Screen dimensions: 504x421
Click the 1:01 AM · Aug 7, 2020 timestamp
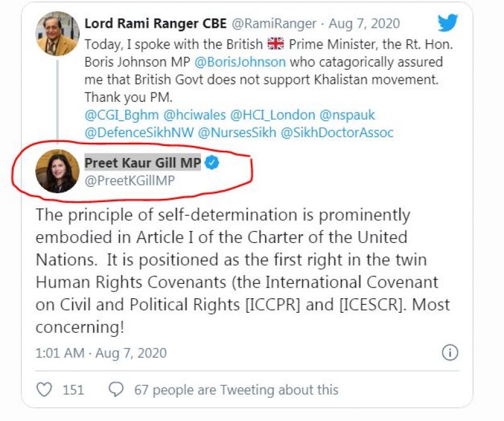101,353
